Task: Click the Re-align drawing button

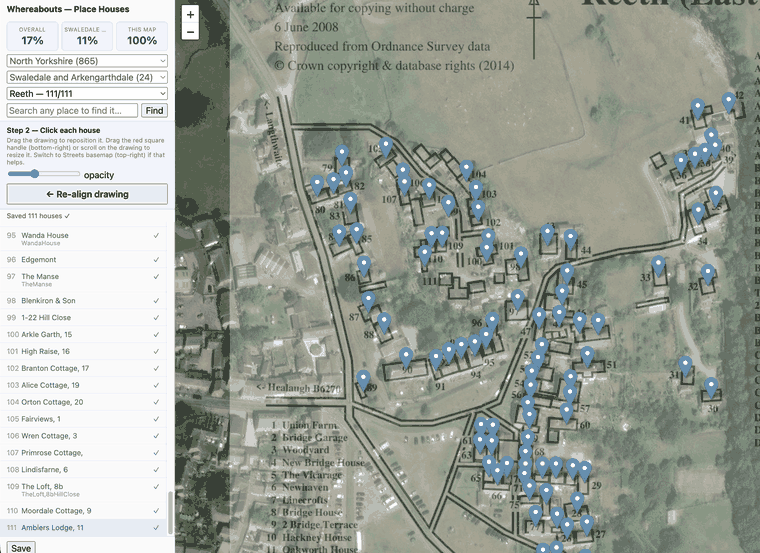Action: pos(87,194)
